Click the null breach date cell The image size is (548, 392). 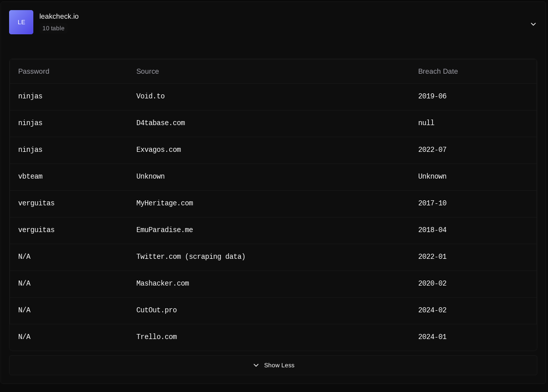coord(426,123)
